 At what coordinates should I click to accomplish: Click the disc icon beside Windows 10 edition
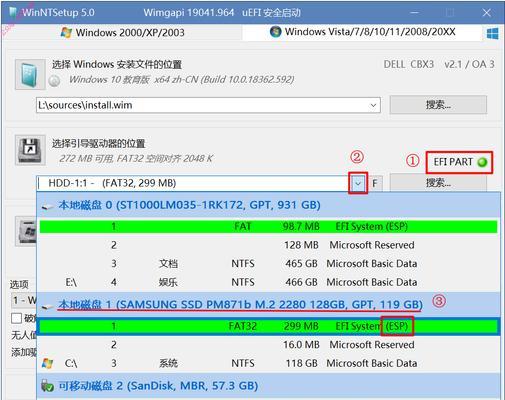tap(54, 80)
